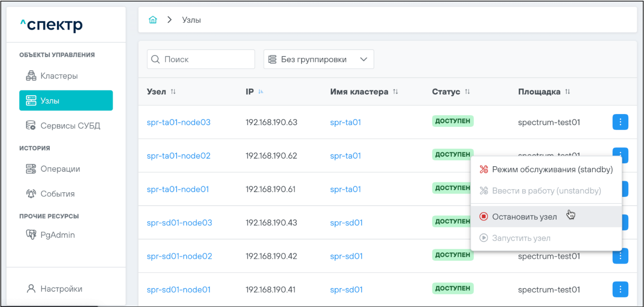644x307 pixels.
Task: Sort by Имя кластера column
Action: click(x=395, y=92)
